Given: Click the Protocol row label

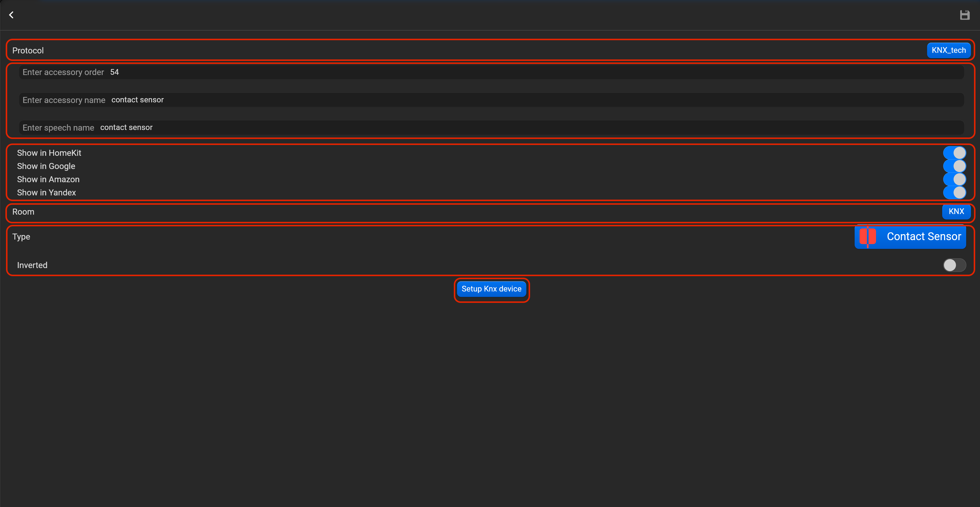Looking at the screenshot, I should click(x=28, y=51).
